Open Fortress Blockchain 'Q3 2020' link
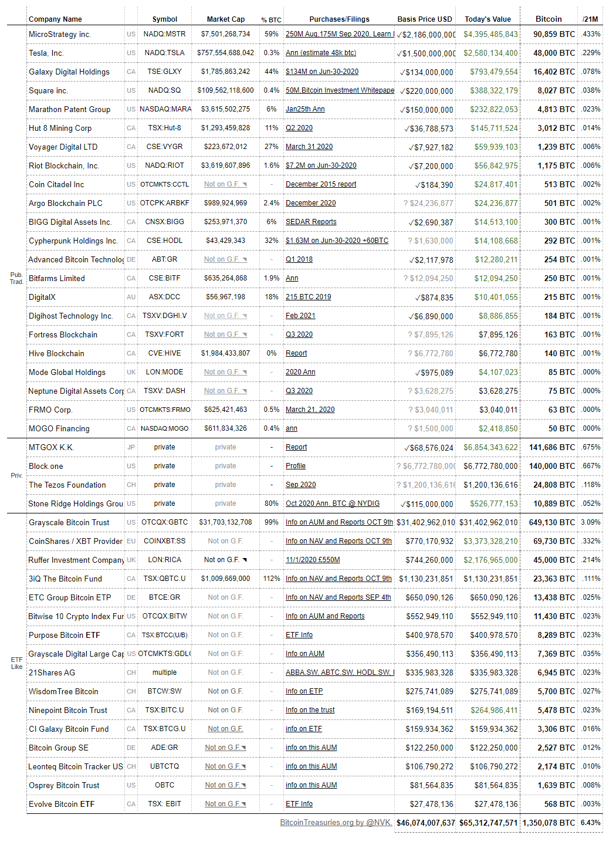This screenshot has width=616, height=845. (x=299, y=334)
